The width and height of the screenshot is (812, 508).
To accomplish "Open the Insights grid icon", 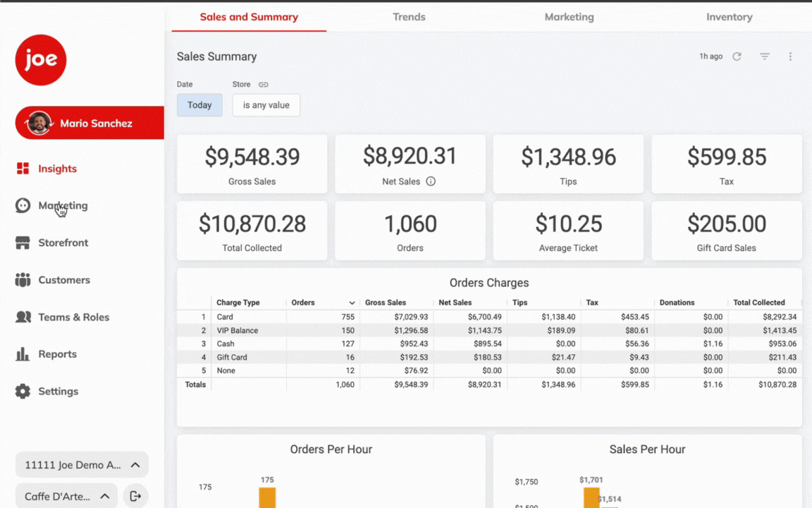I will 23,169.
